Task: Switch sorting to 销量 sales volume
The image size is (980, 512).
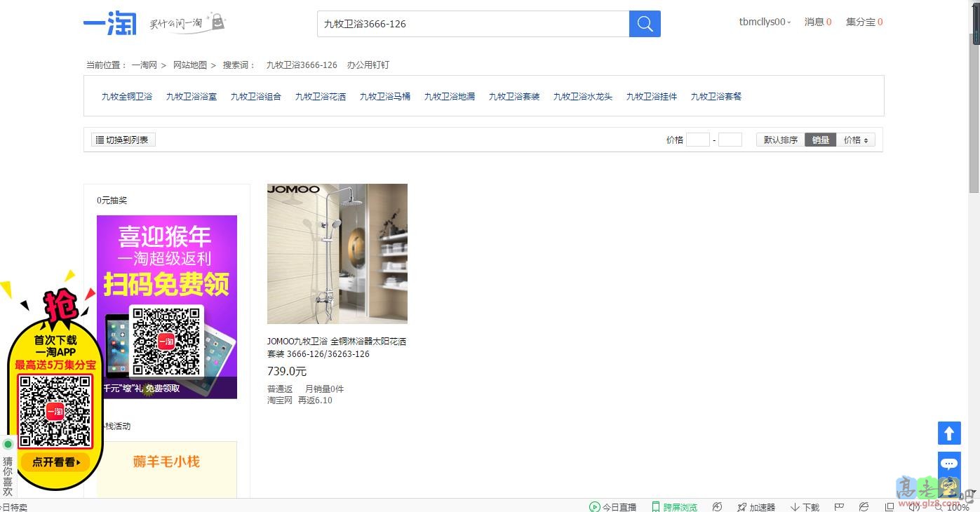Action: [x=820, y=140]
